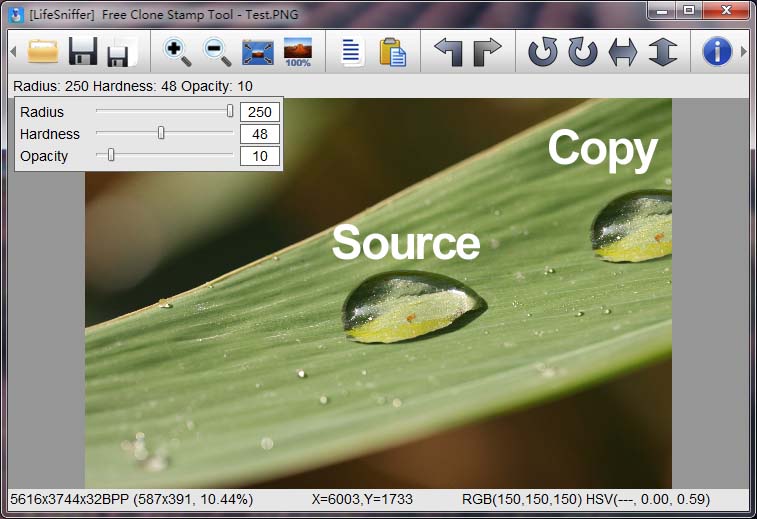This screenshot has width=757, height=519.
Task: Save the image with the large floppy disk icon
Action: pyautogui.click(x=83, y=51)
